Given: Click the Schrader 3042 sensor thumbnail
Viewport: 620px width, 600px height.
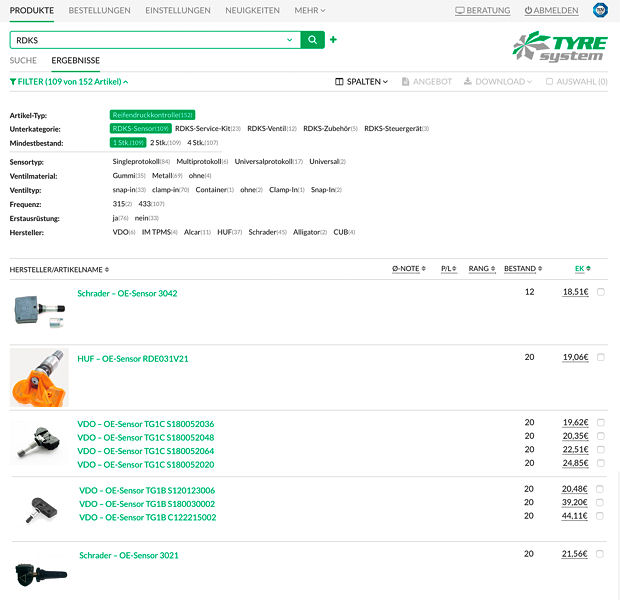Looking at the screenshot, I should (x=39, y=311).
